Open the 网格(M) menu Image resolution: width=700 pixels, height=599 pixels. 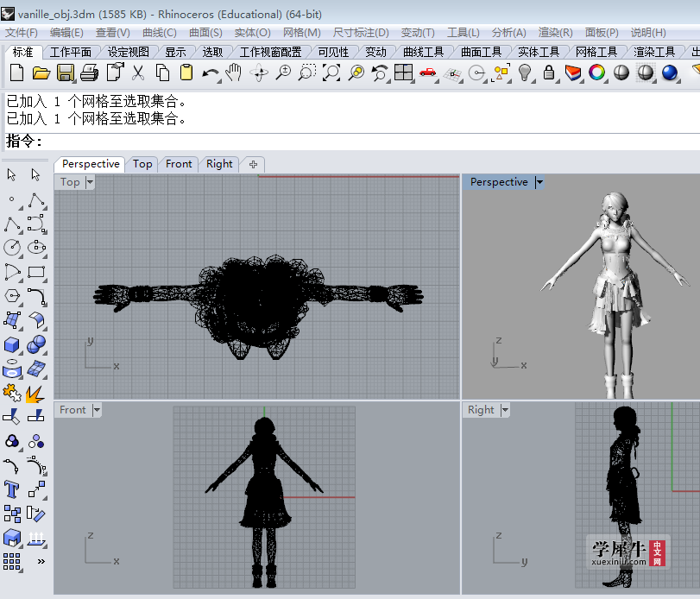pos(302,33)
